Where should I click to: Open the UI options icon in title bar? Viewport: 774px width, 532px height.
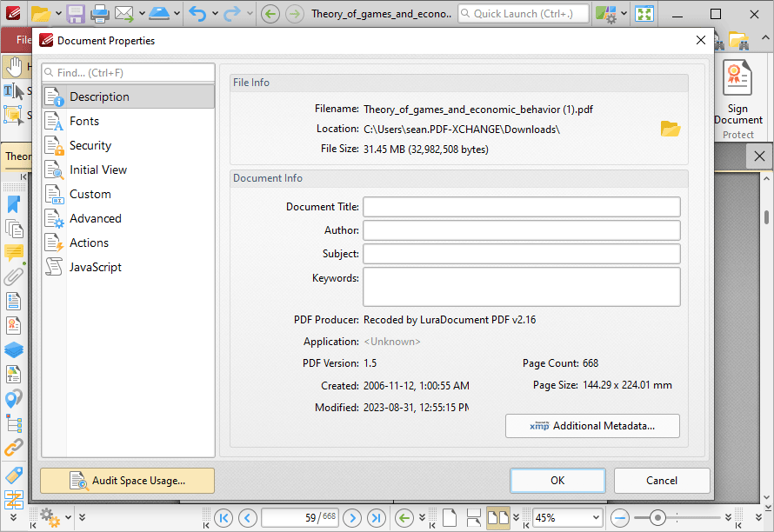(605, 14)
